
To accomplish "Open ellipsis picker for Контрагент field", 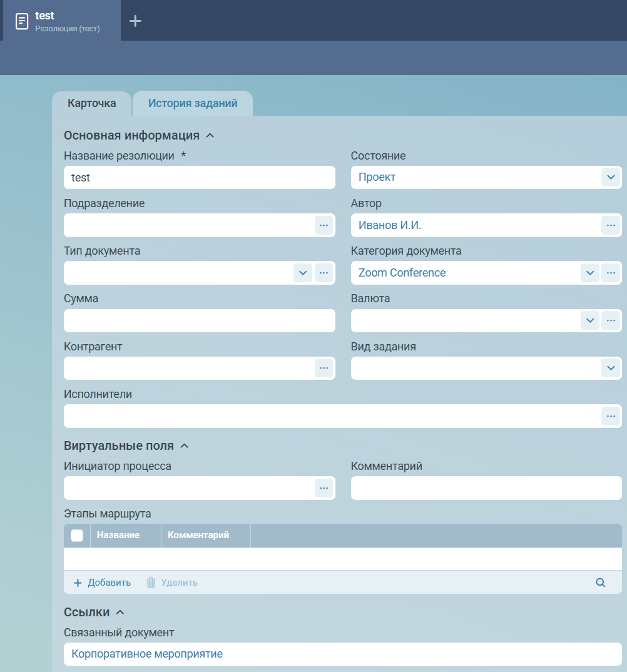I will 324,368.
